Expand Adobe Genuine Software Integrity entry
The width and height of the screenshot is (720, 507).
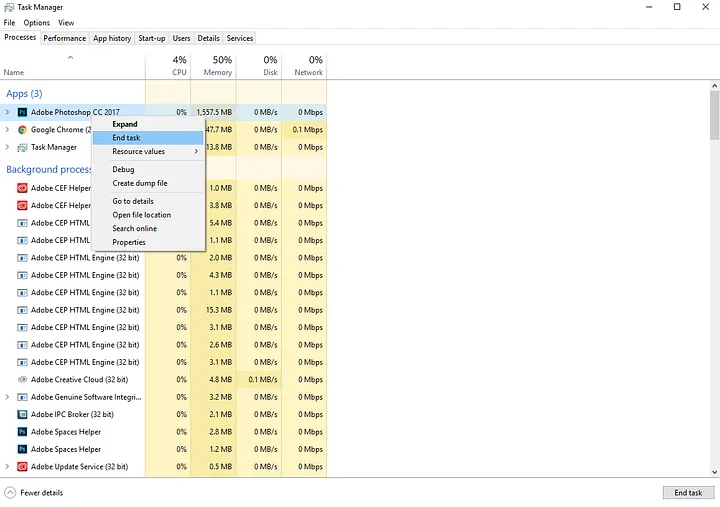tap(7, 397)
